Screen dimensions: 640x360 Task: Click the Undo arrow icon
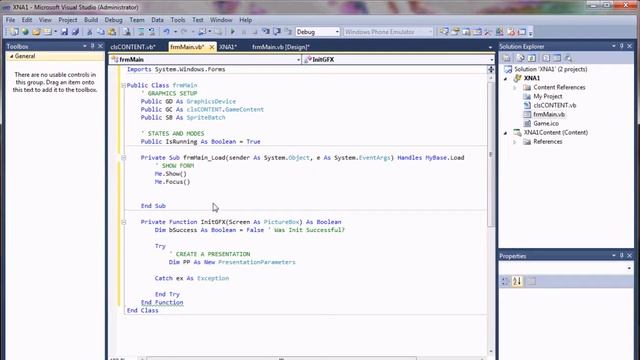click(x=167, y=32)
